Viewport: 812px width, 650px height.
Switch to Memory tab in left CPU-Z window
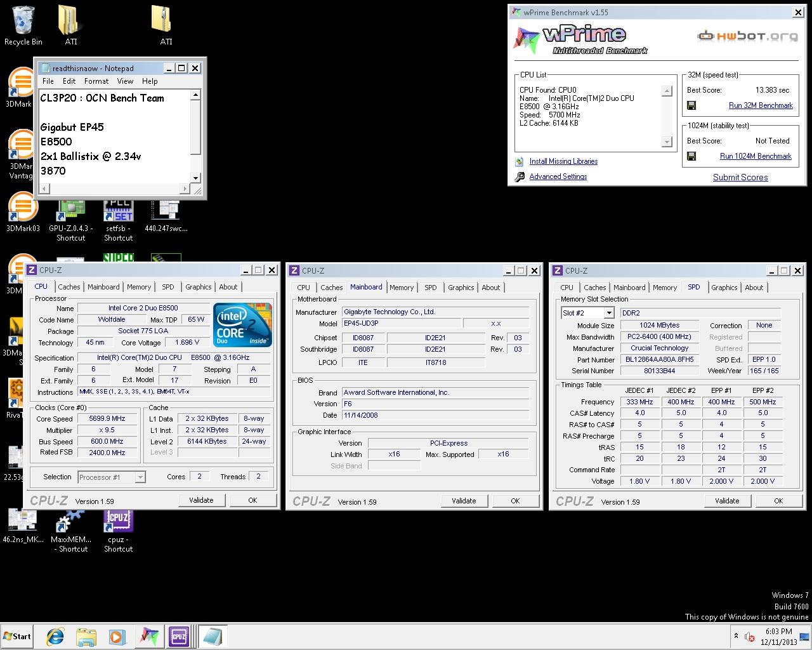coord(139,287)
